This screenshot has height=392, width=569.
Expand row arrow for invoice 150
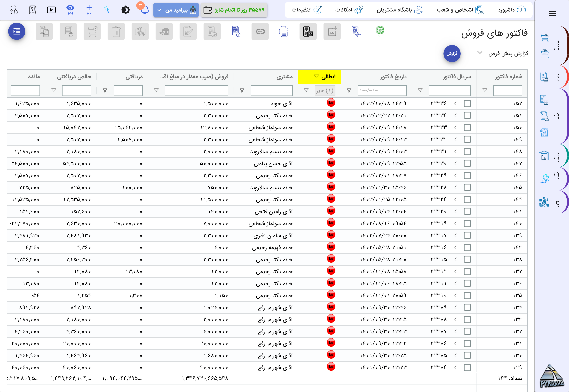point(456,128)
